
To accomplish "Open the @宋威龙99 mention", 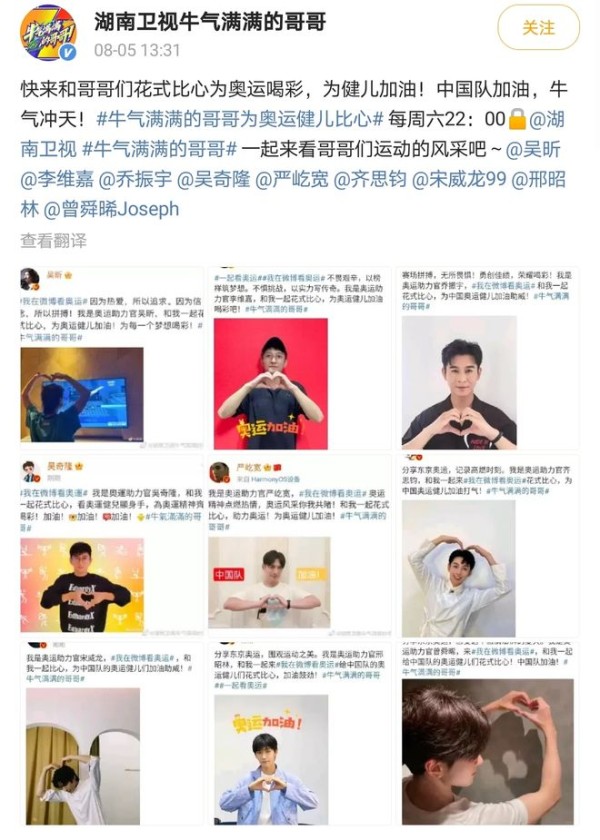I will point(459,179).
